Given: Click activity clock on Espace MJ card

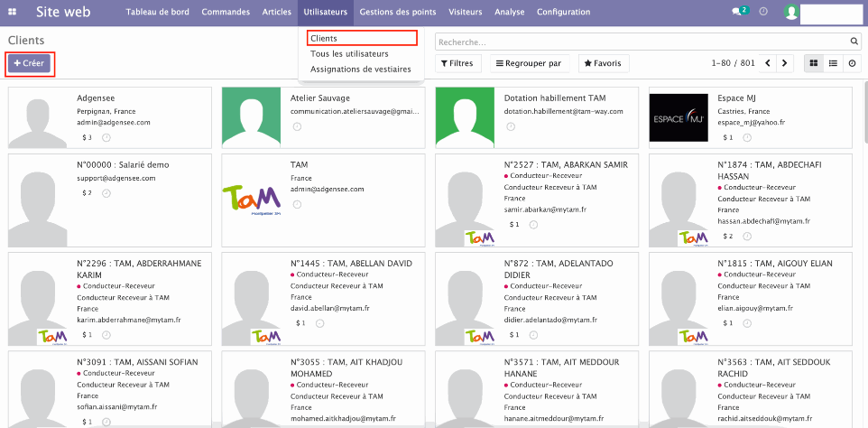Looking at the screenshot, I should point(748,137).
